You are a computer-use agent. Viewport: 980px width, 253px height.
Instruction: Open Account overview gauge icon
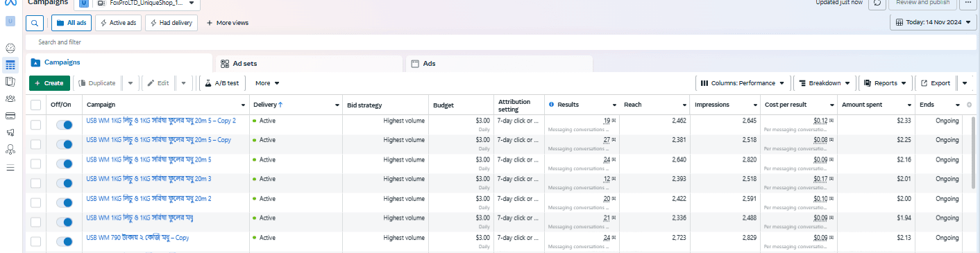(x=10, y=49)
